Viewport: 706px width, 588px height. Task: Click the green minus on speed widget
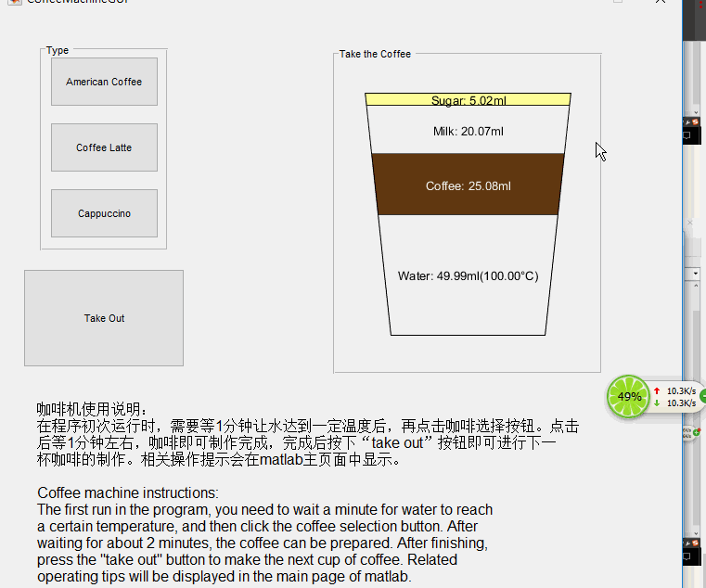(x=703, y=396)
